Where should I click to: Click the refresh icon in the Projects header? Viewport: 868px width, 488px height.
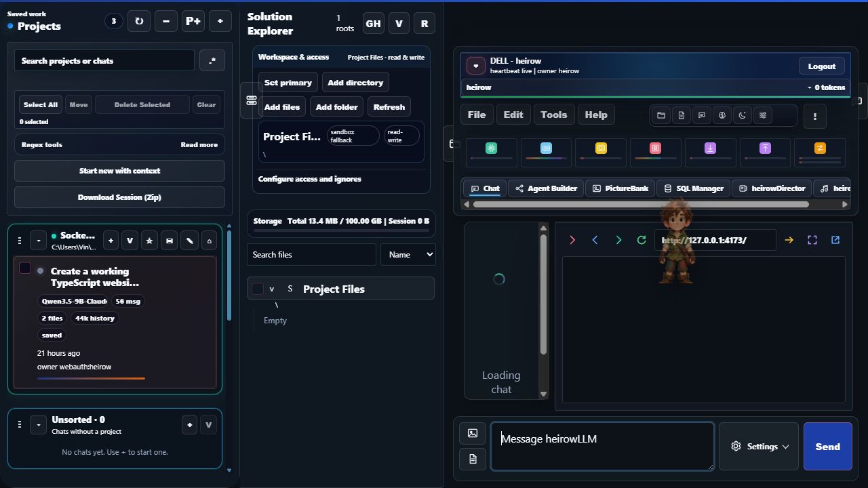(x=139, y=21)
